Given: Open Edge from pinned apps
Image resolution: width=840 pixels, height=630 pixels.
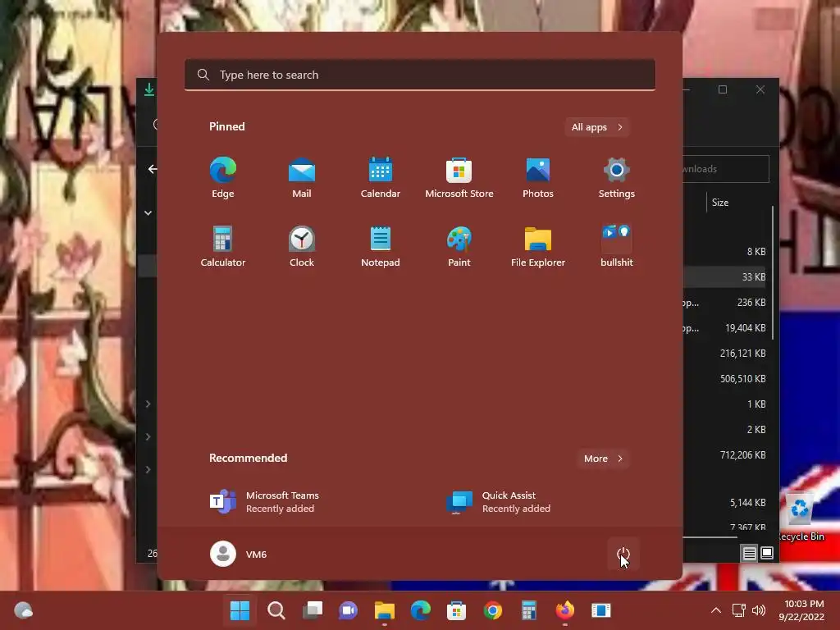Looking at the screenshot, I should (x=223, y=177).
